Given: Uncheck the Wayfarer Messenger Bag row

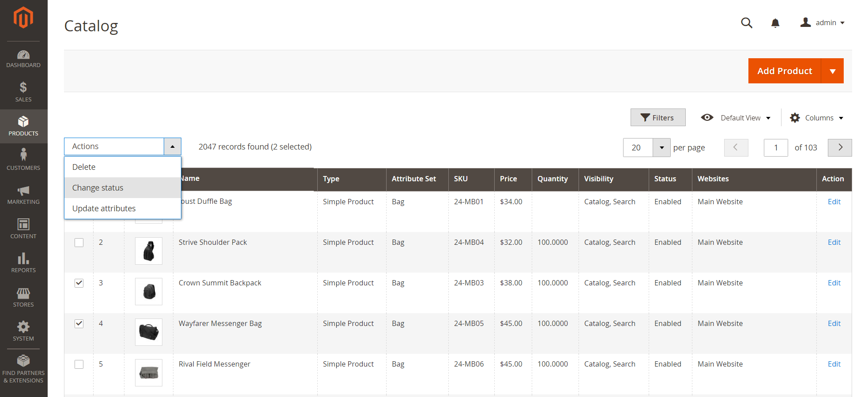Looking at the screenshot, I should coord(79,324).
